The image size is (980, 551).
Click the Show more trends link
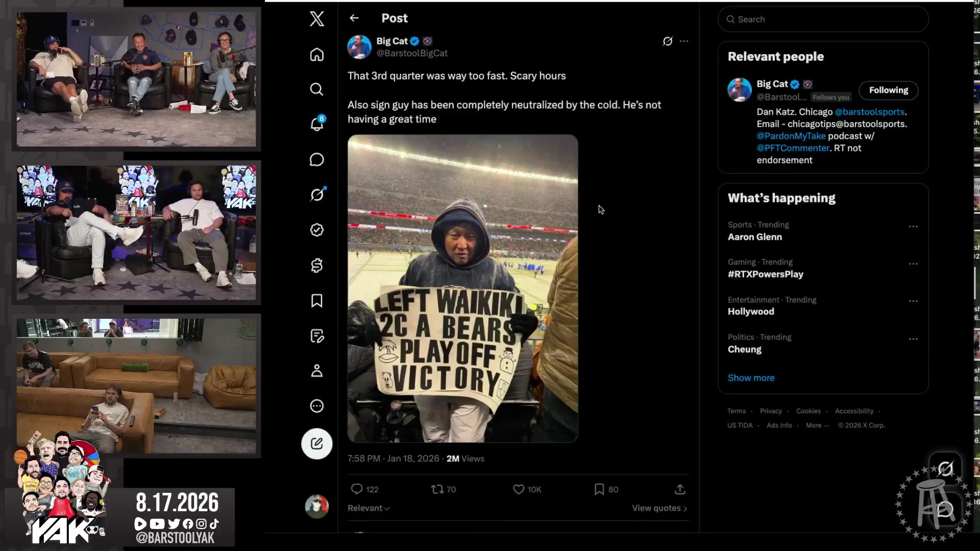tap(751, 378)
